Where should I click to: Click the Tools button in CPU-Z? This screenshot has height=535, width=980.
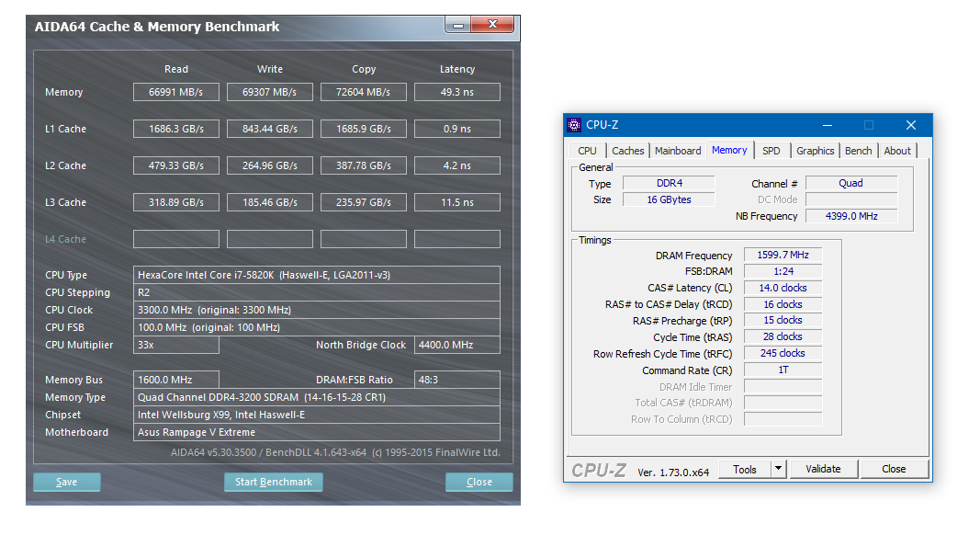[x=744, y=469]
